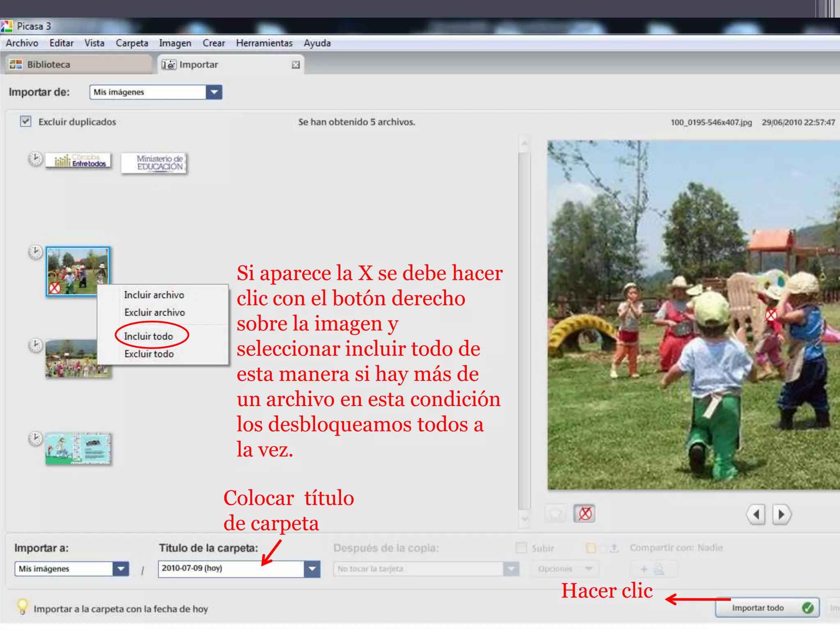Screen dimensions: 840x630
Task: Click the file name 100_0195-546x407.jpg
Action: pos(711,122)
